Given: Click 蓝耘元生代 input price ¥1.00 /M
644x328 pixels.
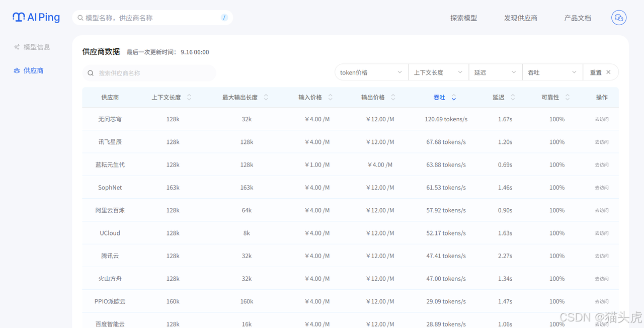Looking at the screenshot, I should (317, 165).
